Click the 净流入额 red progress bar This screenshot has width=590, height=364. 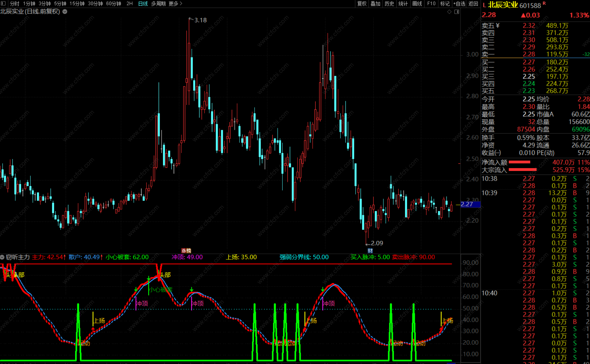(x=519, y=162)
